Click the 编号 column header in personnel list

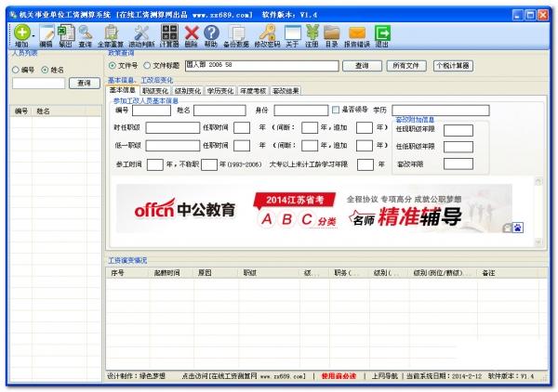point(21,111)
